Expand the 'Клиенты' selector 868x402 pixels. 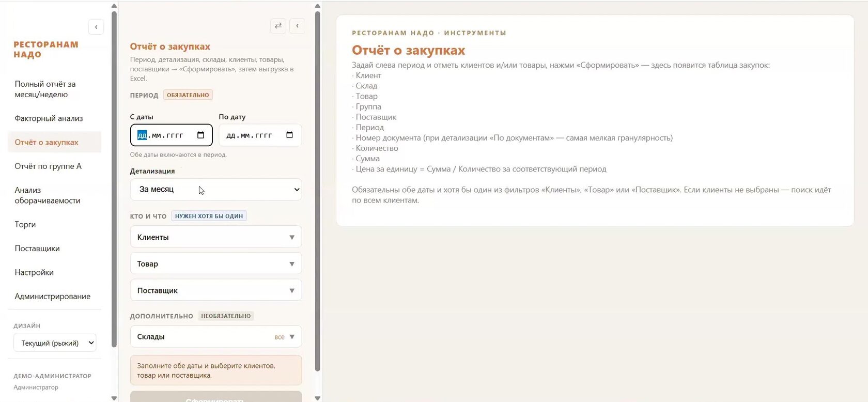point(216,237)
